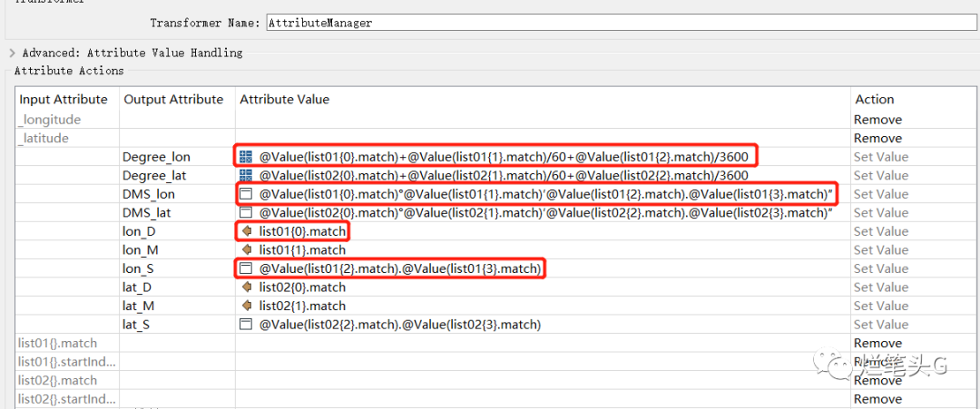Open Set Value action for DMS_lat
This screenshot has height=409, width=980.
pyautogui.click(x=880, y=213)
